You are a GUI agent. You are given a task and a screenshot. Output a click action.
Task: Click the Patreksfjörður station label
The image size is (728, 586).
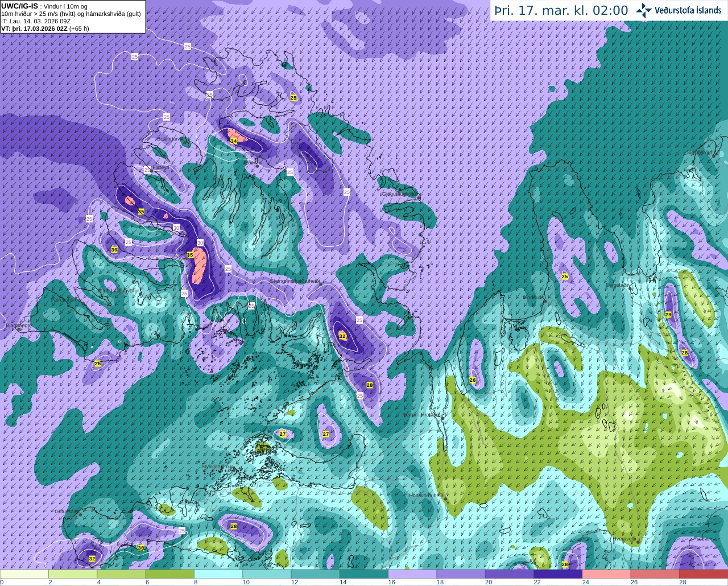65,299
